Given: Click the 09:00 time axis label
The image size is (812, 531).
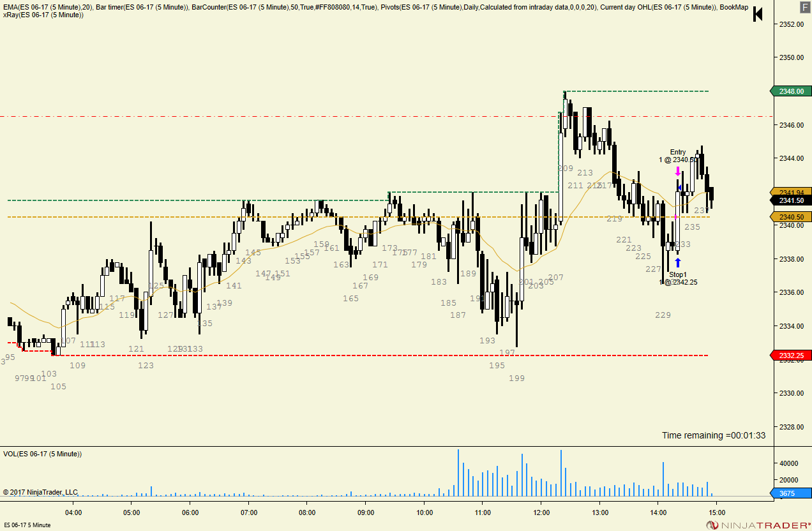Looking at the screenshot, I should 366,512.
